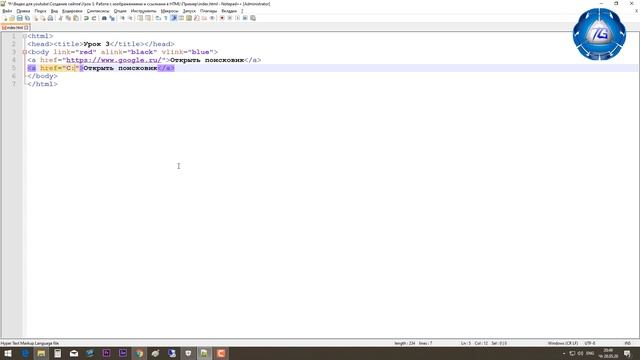Toggle synchronized horizontal scrolling
The width and height of the screenshot is (640, 360).
point(148,18)
